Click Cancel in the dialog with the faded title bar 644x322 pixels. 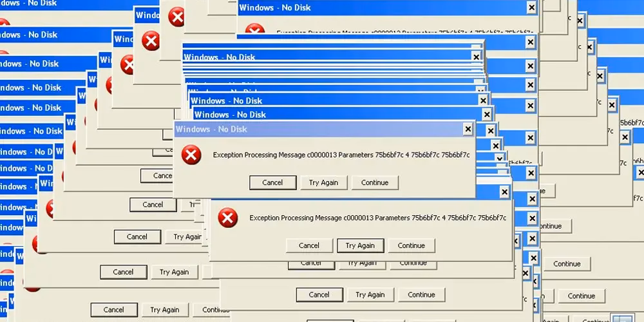tap(272, 183)
